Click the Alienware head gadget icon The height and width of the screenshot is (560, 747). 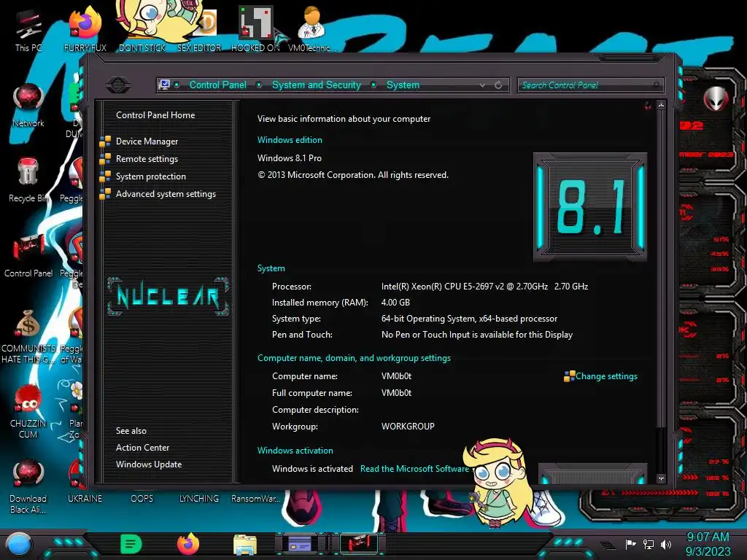pyautogui.click(x=716, y=99)
